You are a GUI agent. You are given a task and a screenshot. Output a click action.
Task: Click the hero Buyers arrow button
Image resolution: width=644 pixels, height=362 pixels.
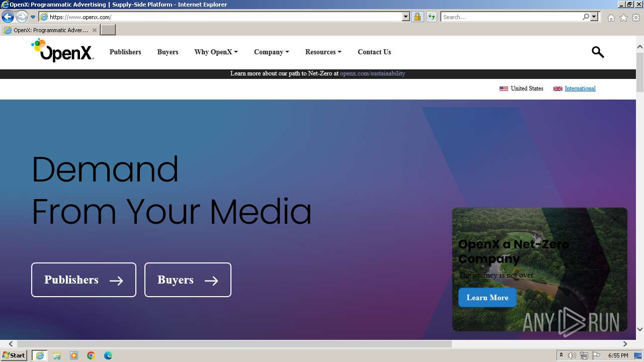point(188,280)
